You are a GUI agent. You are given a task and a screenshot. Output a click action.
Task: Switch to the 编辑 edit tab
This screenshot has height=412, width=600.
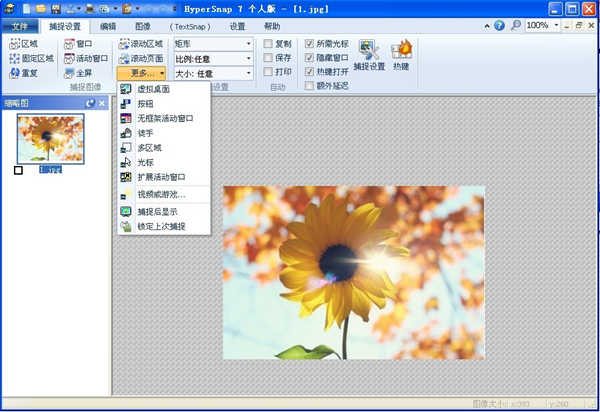108,26
